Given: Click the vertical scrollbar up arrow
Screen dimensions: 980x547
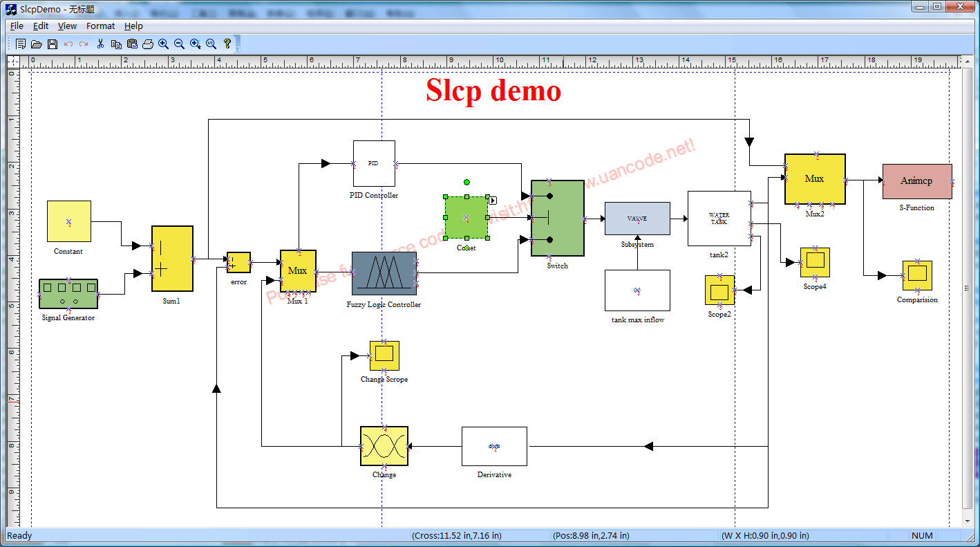Looking at the screenshot, I should coord(967,61).
